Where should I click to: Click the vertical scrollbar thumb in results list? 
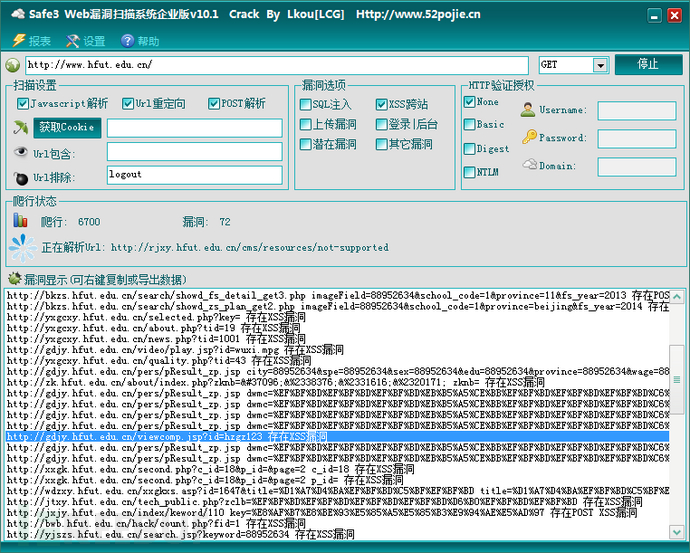tap(677, 379)
